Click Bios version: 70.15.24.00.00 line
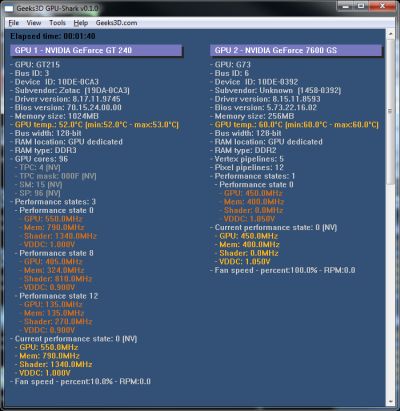400x411 pixels. click(66, 107)
